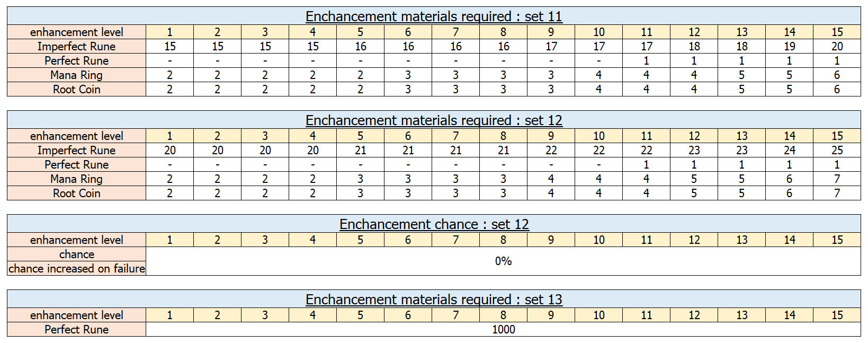Click Perfect Rune level 11 value in set 11
868x343 pixels.
pos(646,61)
